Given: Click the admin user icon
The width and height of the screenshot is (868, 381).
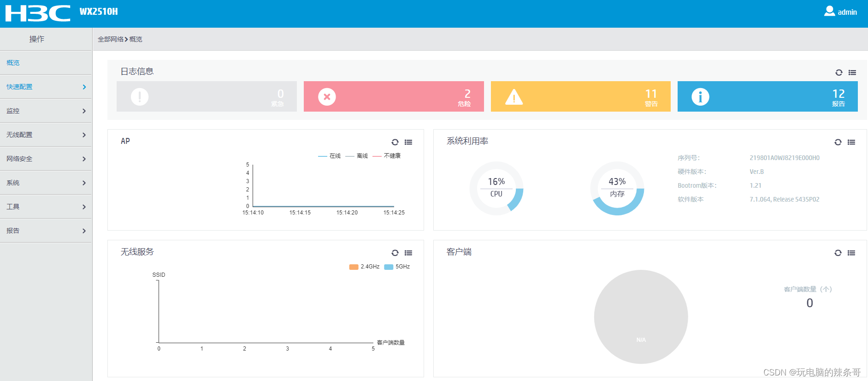Looking at the screenshot, I should [x=829, y=11].
